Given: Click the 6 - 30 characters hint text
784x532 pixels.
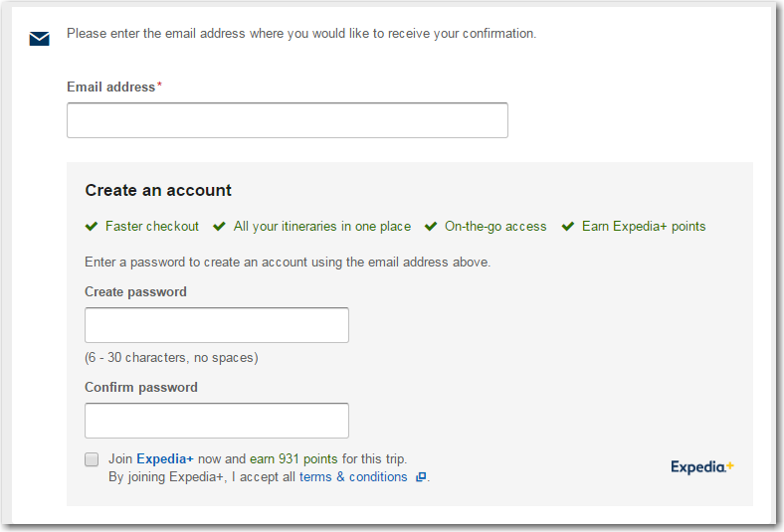Looking at the screenshot, I should [x=171, y=358].
